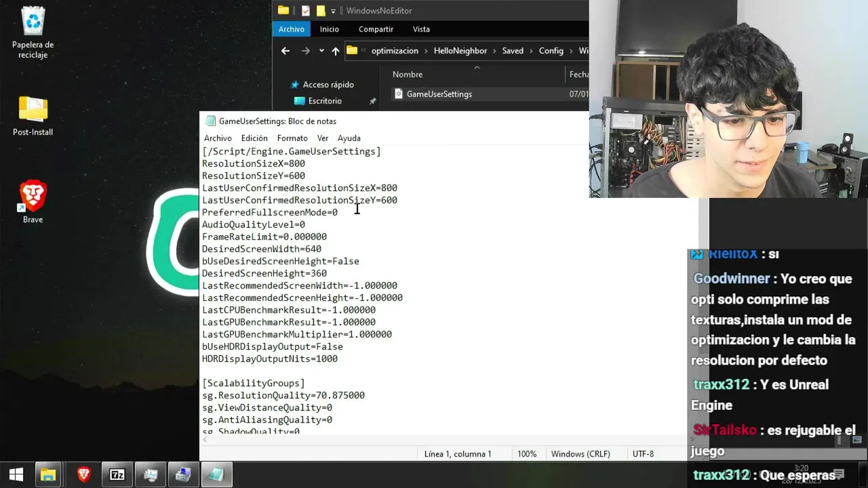The width and height of the screenshot is (868, 488).
Task: Click Explorer's Properties quick access icon
Action: click(305, 11)
